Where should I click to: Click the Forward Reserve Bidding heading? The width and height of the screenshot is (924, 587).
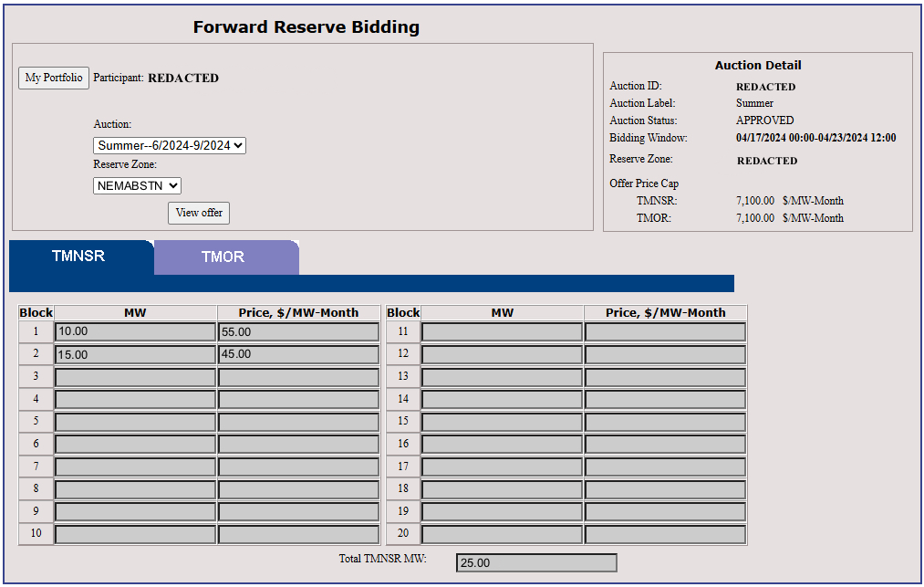(x=306, y=27)
